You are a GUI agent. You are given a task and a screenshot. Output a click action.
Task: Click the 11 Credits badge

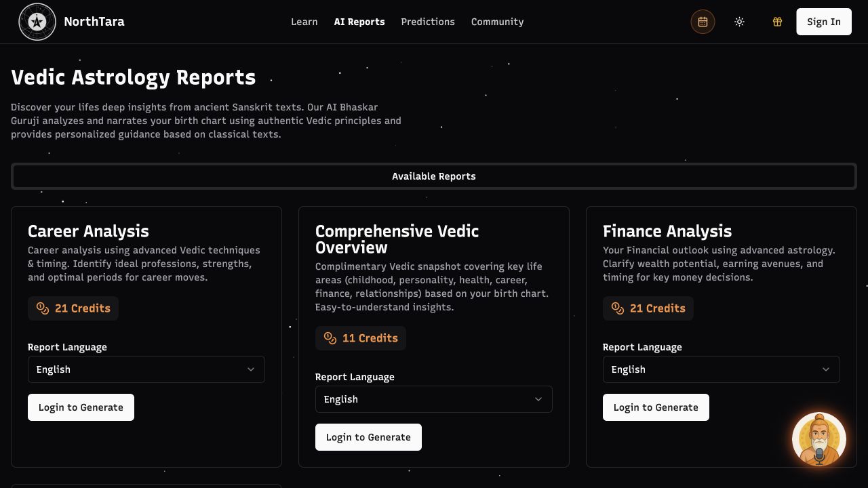pos(361,338)
